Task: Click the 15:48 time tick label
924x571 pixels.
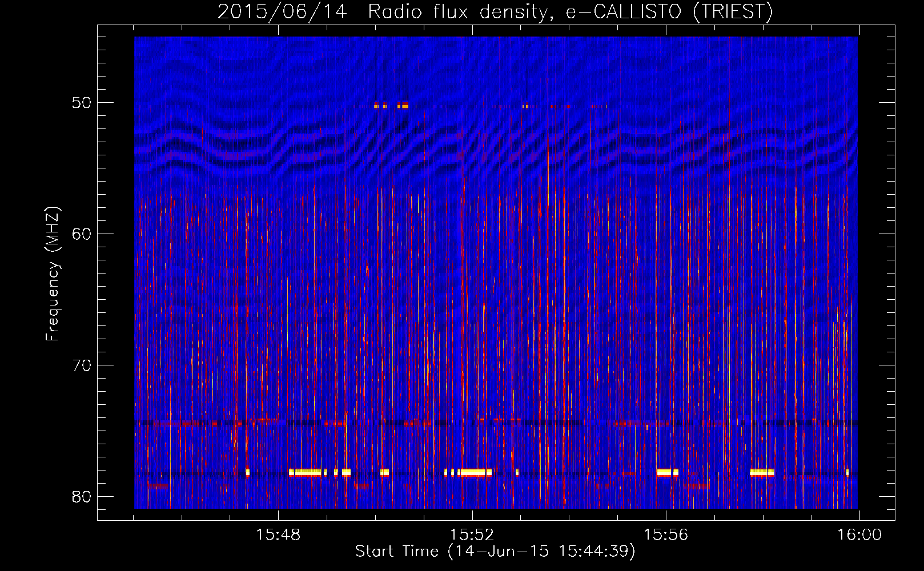Action: (278, 535)
